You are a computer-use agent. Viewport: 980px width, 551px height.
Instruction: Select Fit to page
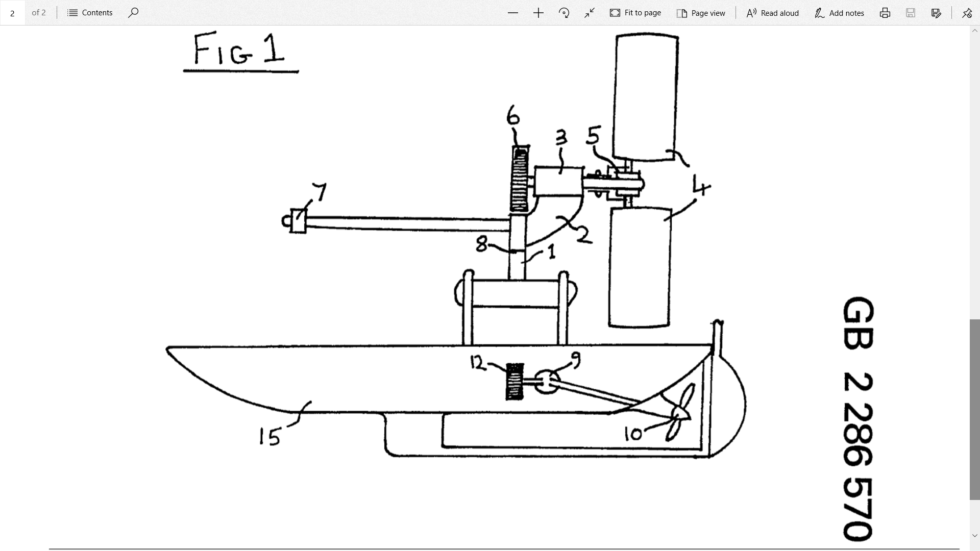point(635,13)
